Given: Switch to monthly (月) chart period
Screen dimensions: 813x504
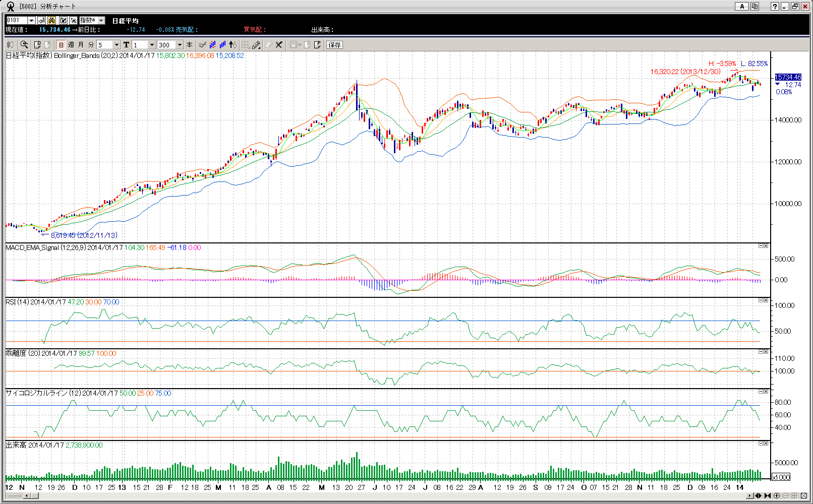Looking at the screenshot, I should point(81,45).
